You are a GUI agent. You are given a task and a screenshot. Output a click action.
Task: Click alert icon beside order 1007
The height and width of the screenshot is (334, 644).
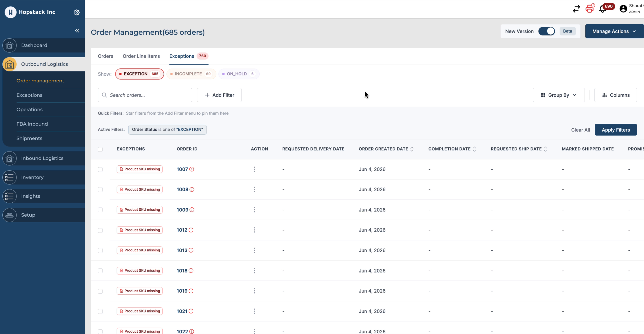point(192,169)
